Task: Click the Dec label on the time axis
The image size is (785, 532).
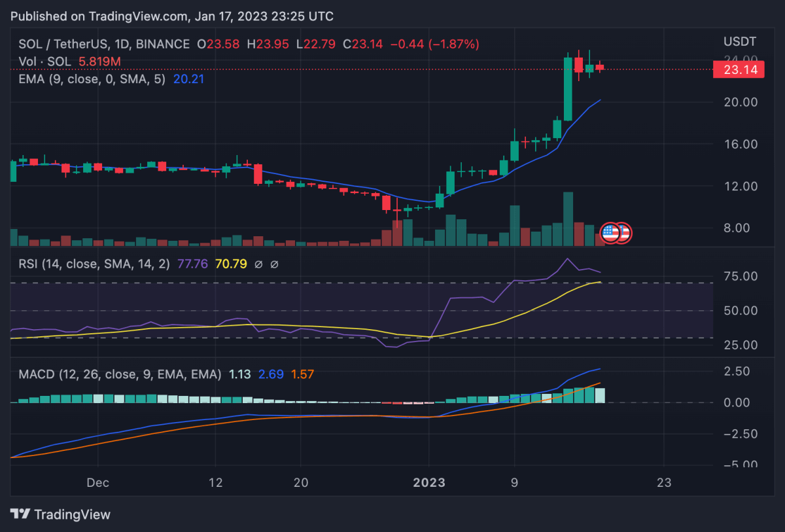Action: pyautogui.click(x=97, y=483)
